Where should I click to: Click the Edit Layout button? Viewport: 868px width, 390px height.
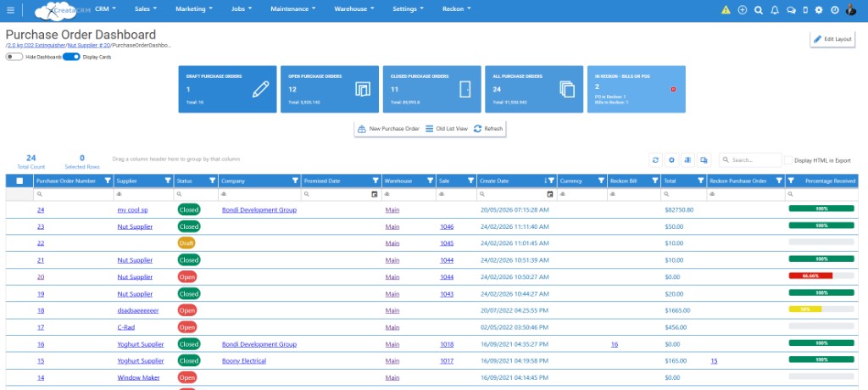click(x=832, y=39)
